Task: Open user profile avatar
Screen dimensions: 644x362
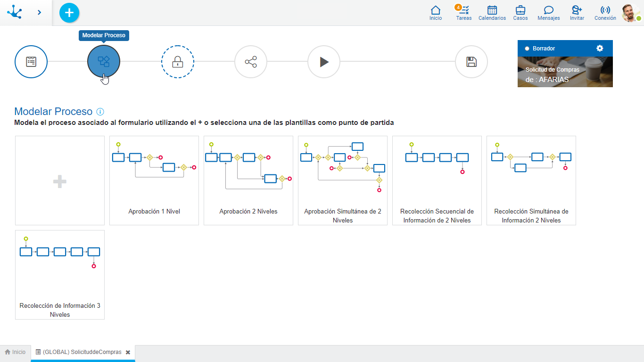Action: (x=631, y=13)
